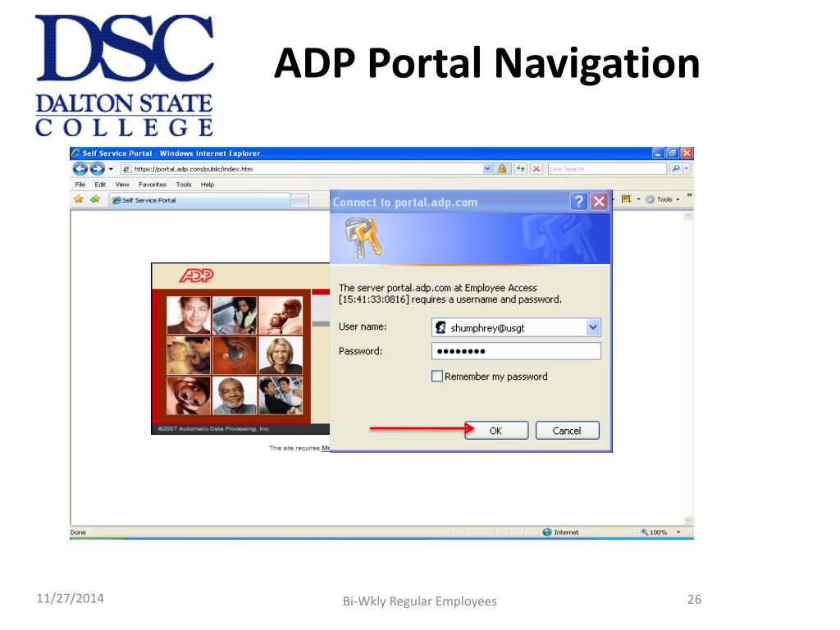Open the Favorites menu
This screenshot has width=840, height=630.
pos(152,185)
